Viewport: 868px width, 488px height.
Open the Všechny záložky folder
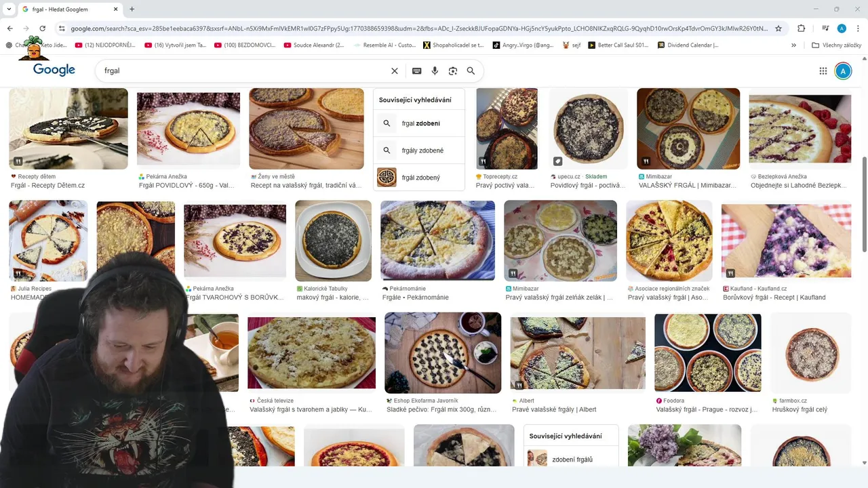(837, 45)
